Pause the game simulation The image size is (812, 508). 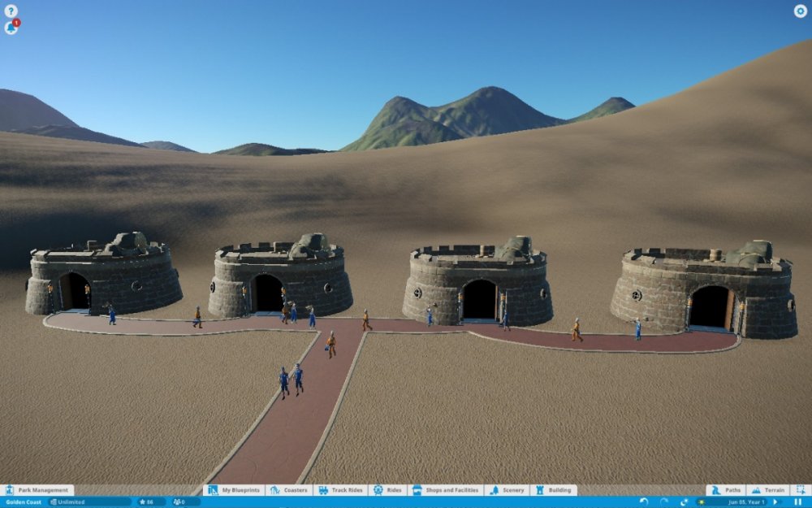point(798,502)
